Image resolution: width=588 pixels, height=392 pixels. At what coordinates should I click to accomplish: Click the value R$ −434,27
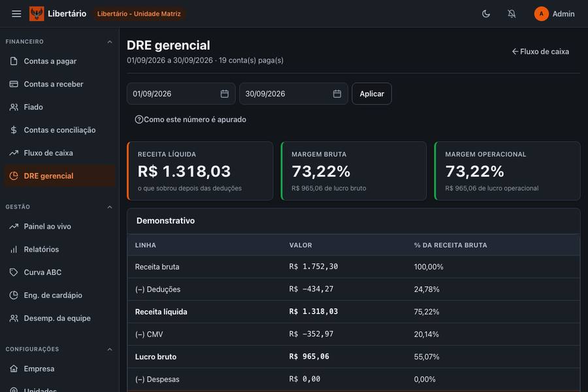[311, 289]
